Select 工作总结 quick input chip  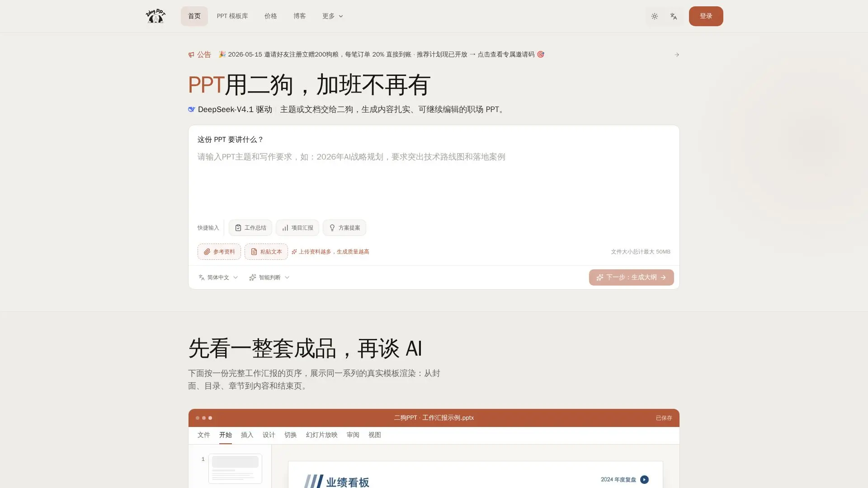coord(250,228)
